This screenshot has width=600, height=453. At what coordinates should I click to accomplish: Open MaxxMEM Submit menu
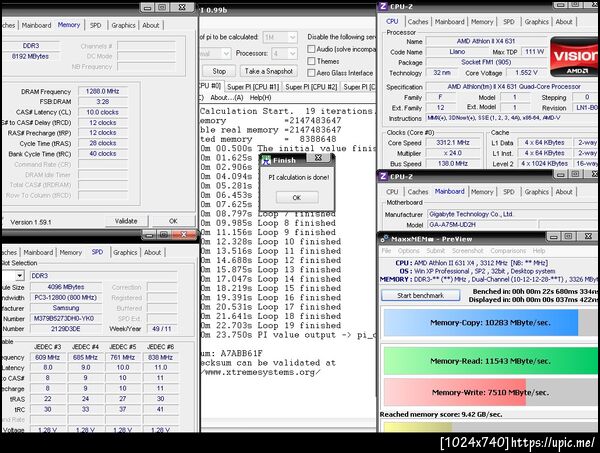tap(436, 251)
